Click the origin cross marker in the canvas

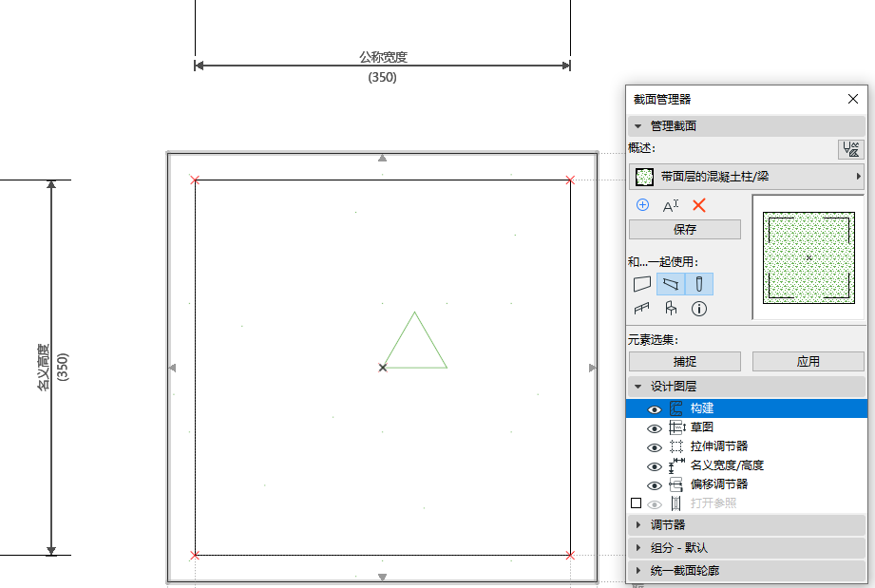[382, 368]
